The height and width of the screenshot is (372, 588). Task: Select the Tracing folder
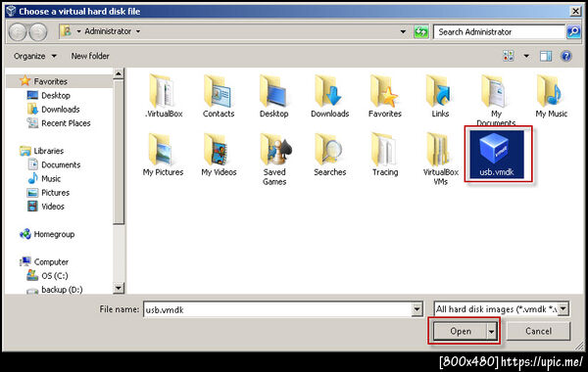tap(385, 155)
